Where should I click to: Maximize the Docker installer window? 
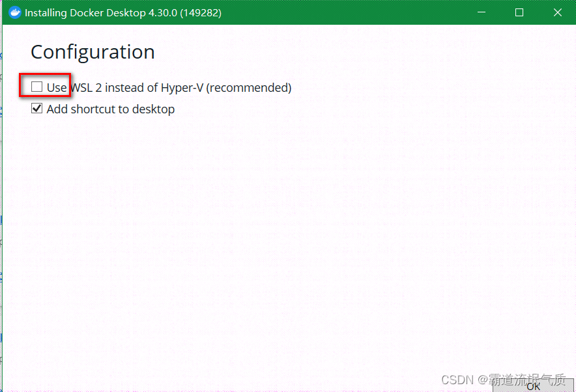click(519, 12)
